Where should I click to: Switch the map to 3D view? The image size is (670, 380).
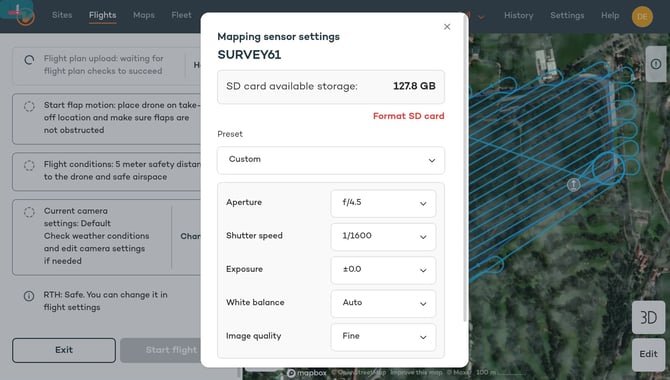click(648, 317)
